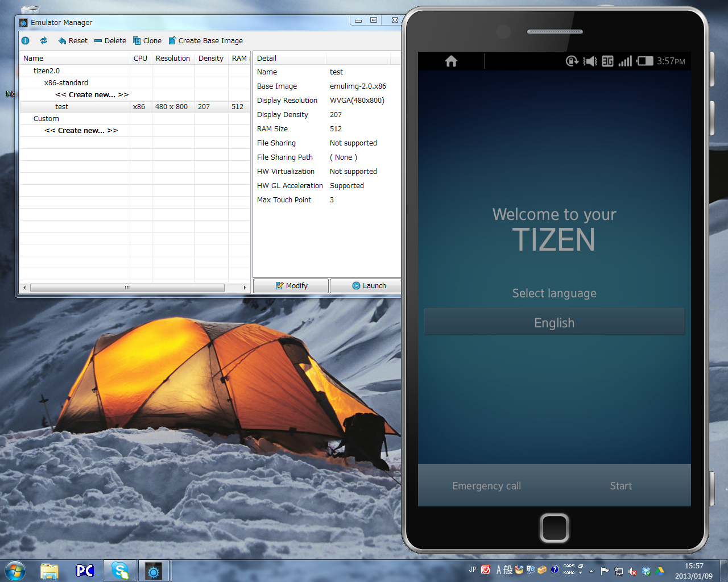Click the muted volume tray icon
The height and width of the screenshot is (582, 728).
tap(632, 571)
